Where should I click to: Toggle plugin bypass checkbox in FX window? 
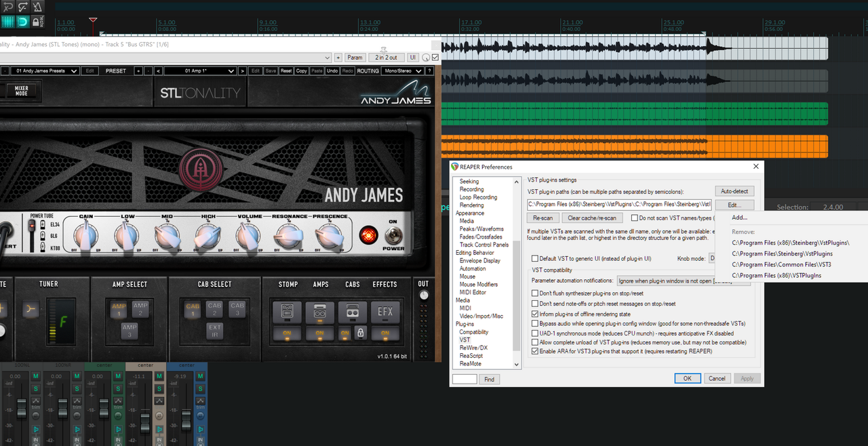click(x=435, y=58)
